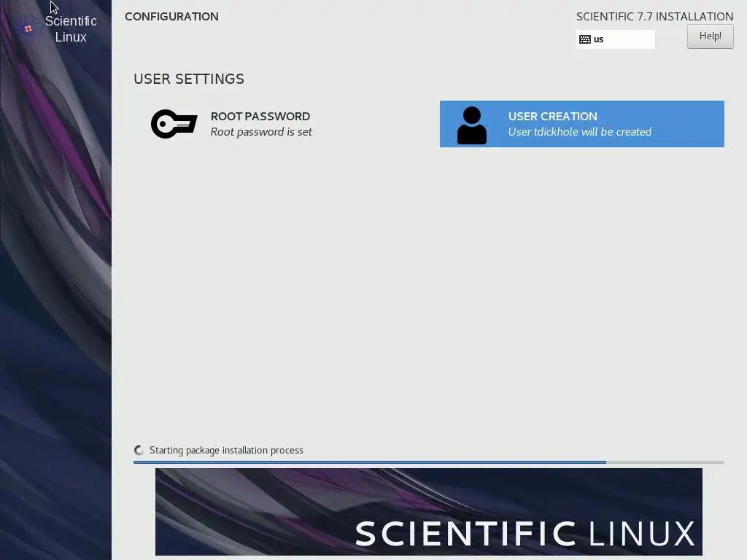Click the installation progress spinner icon
Image resolution: width=747 pixels, height=560 pixels.
[x=139, y=450]
